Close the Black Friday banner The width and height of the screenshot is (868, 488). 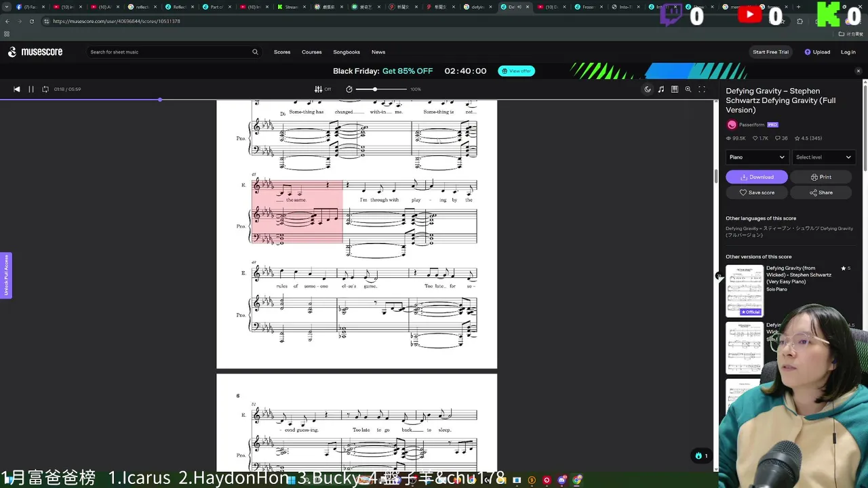[x=858, y=71]
